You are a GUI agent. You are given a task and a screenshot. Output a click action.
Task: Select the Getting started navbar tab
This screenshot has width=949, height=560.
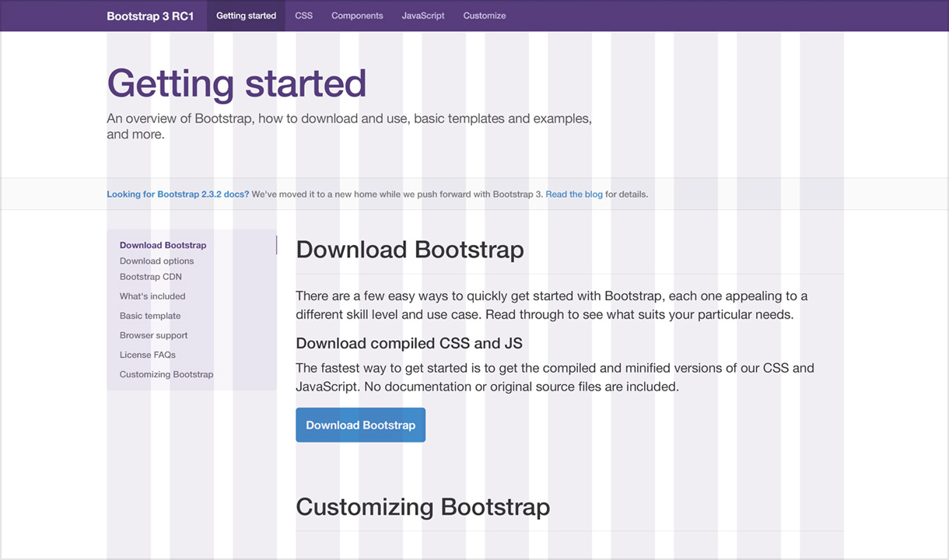click(x=246, y=16)
